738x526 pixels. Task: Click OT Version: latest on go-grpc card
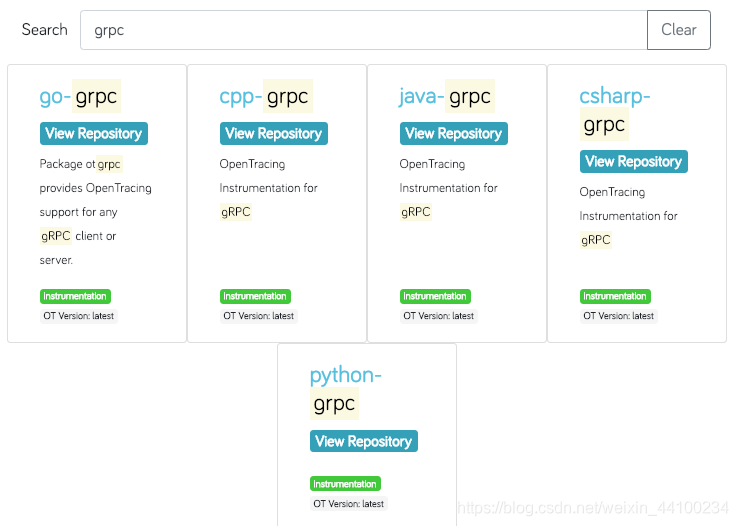click(79, 316)
